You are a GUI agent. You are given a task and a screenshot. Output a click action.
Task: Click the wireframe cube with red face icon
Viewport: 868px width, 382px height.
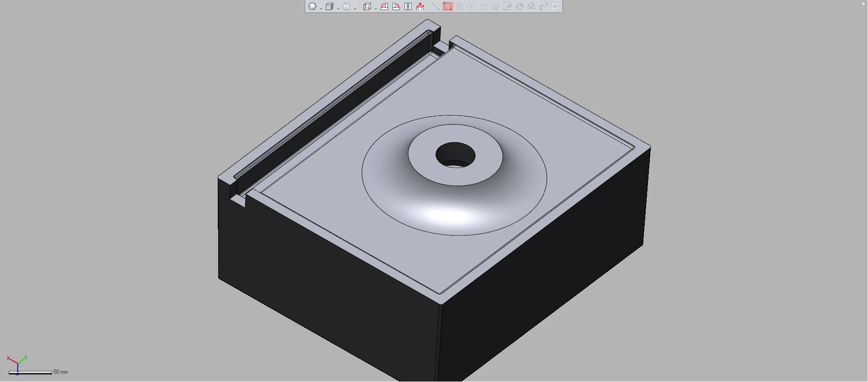(x=367, y=6)
